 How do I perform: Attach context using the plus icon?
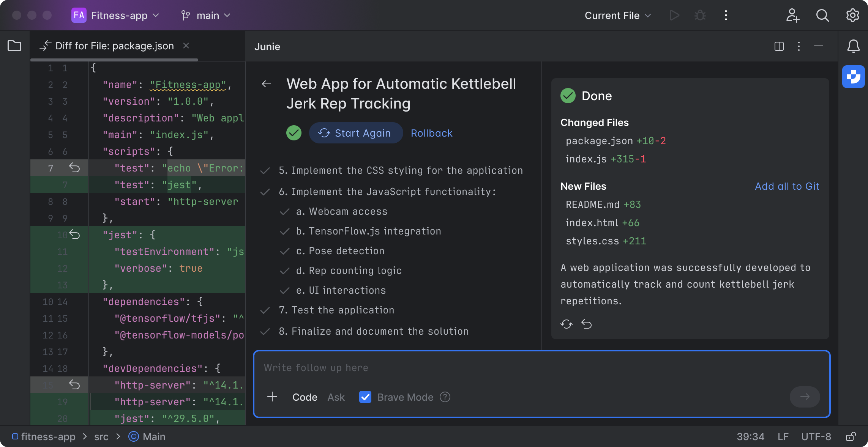pos(272,397)
